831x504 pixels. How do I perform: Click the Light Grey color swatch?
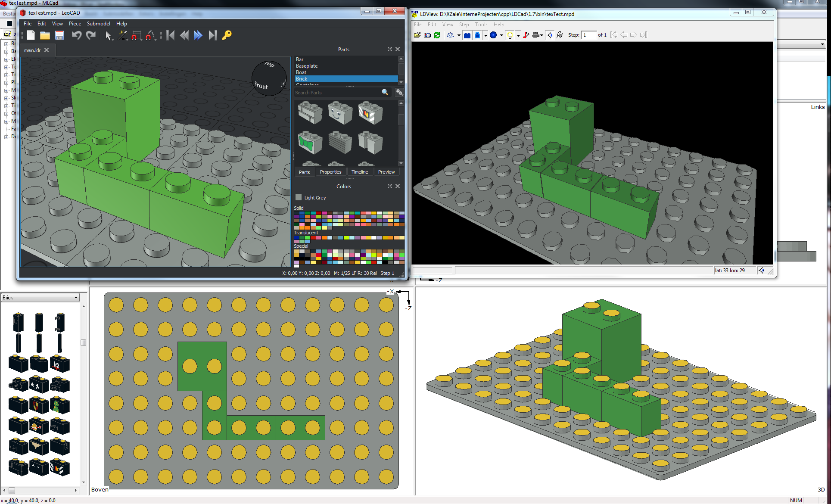(x=299, y=198)
